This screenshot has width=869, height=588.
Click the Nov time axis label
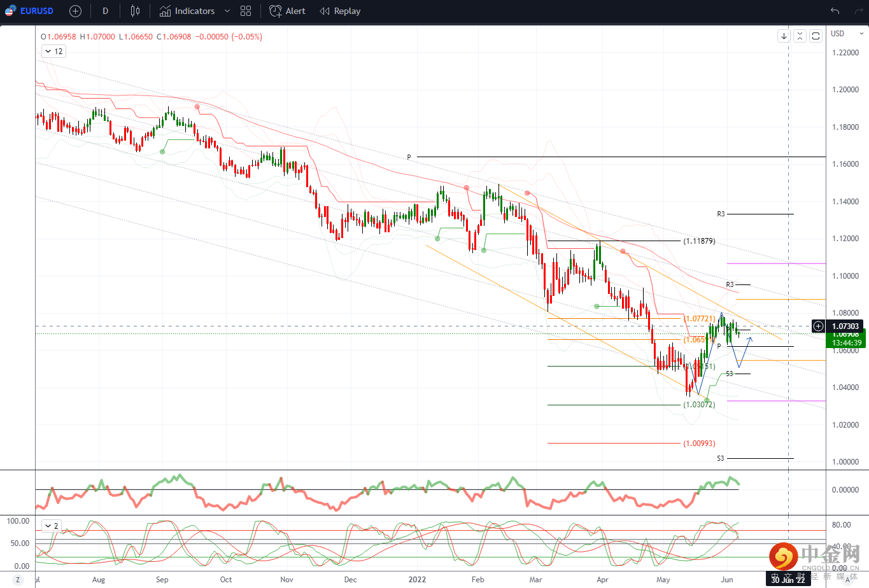pyautogui.click(x=287, y=580)
